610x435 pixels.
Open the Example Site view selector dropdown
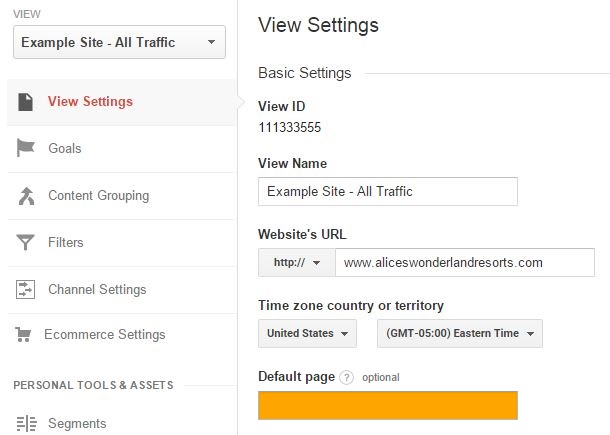tap(119, 42)
